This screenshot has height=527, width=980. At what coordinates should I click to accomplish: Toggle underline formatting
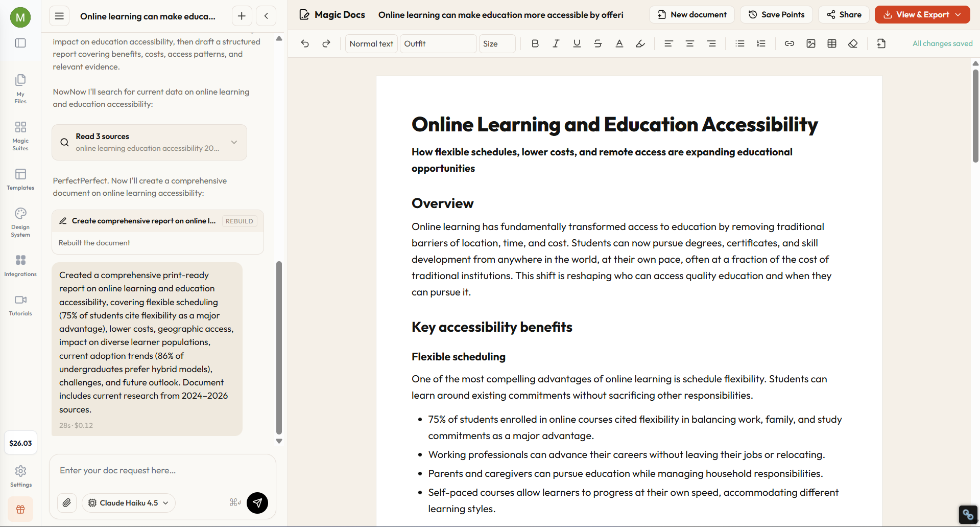pos(577,43)
